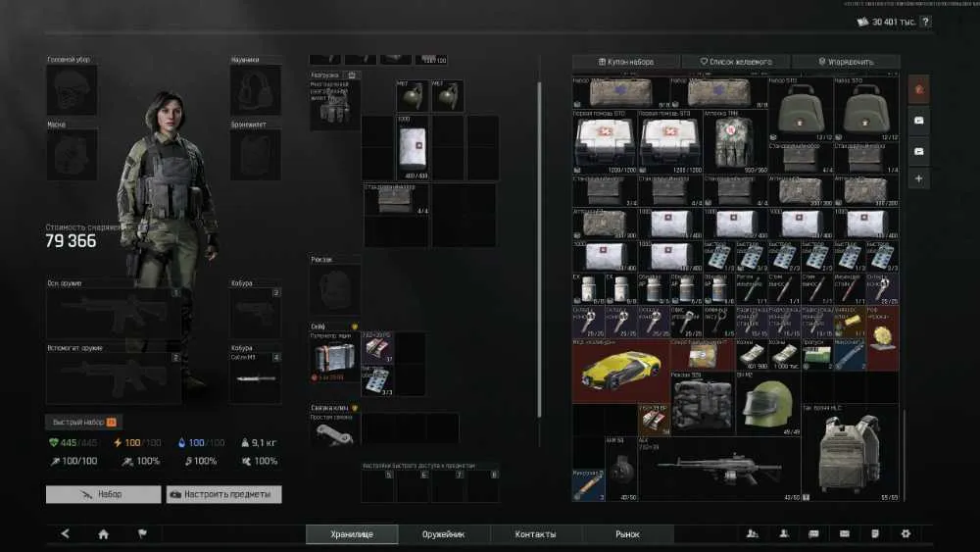The image size is (980, 552).
Task: Select the Пропуск pass card item
Action: (x=817, y=355)
